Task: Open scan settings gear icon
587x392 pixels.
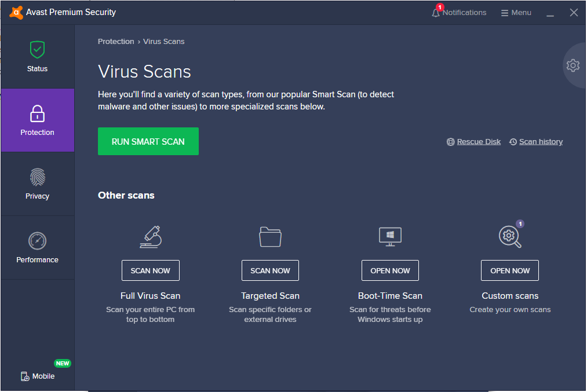Action: coord(573,65)
